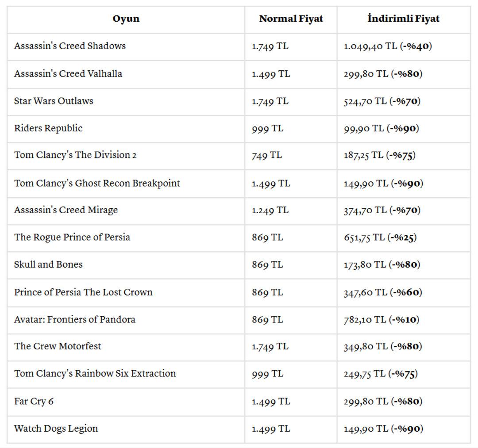The height and width of the screenshot is (448, 478).
Task: Select the Assassin's Creed Mirage cell
Action: point(66,210)
